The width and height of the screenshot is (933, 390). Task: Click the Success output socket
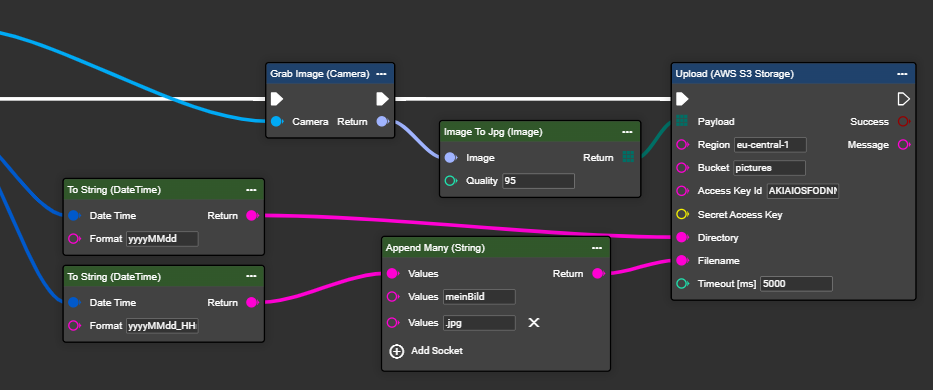pyautogui.click(x=903, y=121)
